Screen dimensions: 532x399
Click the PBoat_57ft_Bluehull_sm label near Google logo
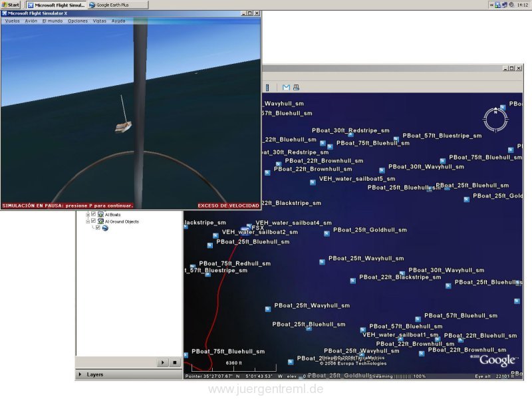click(461, 315)
